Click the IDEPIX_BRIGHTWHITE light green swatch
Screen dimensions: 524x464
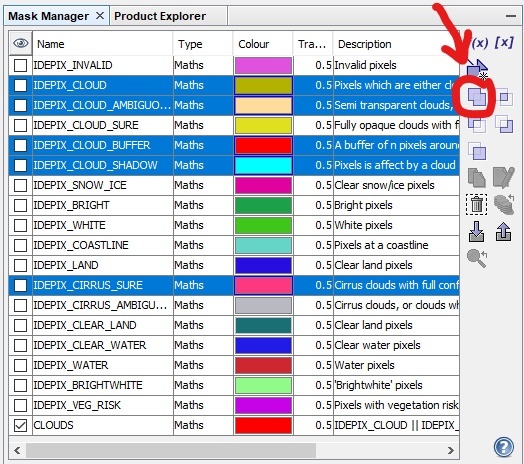coord(263,385)
